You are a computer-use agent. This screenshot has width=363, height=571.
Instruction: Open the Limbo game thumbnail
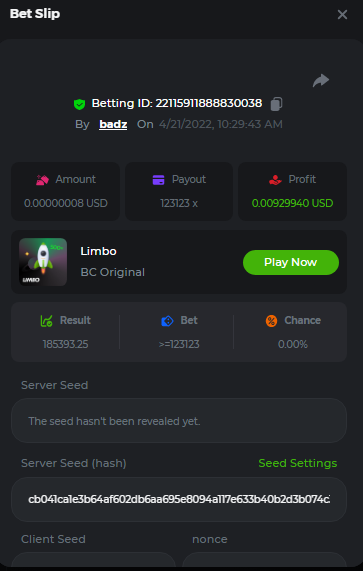click(x=43, y=262)
